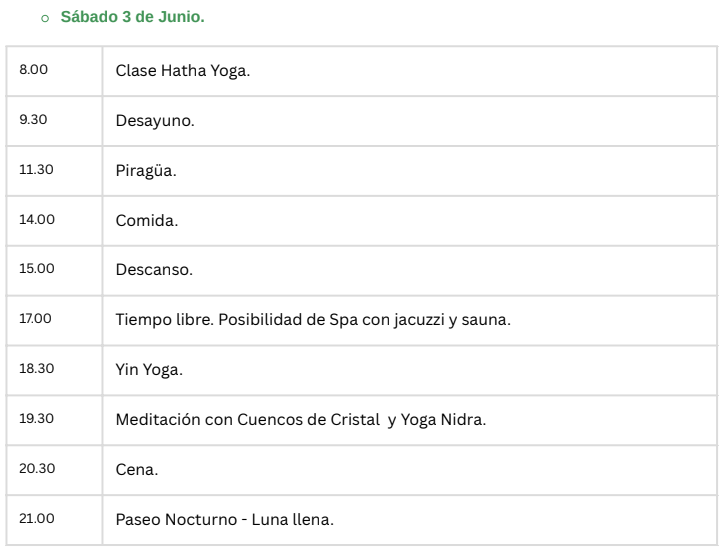Image resolution: width=723 pixels, height=550 pixels.
Task: Select Paseo Nocturno - Luna llena text
Action: click(x=225, y=520)
